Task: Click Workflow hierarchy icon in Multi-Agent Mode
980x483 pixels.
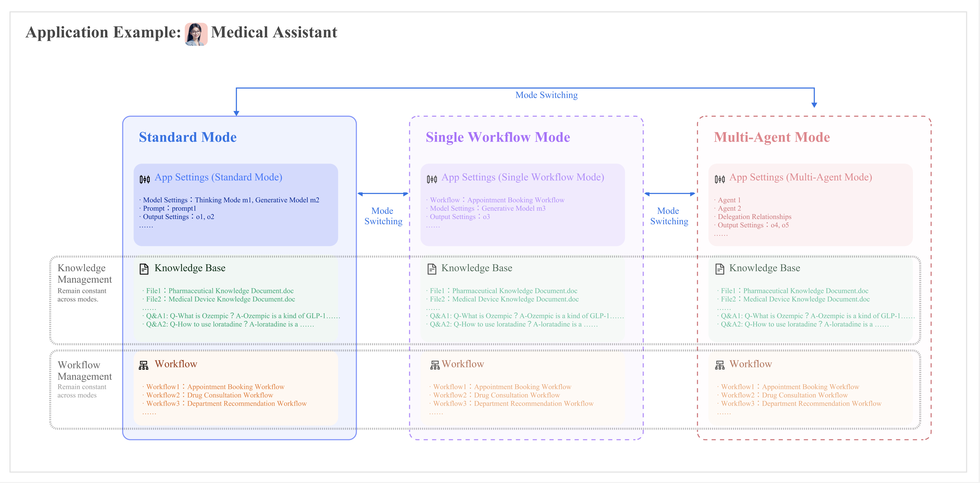Action: point(719,365)
